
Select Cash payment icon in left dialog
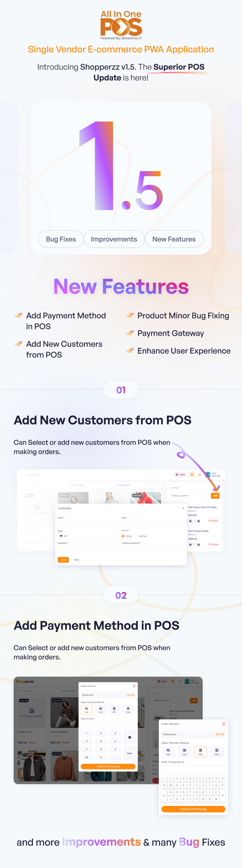[86, 710]
